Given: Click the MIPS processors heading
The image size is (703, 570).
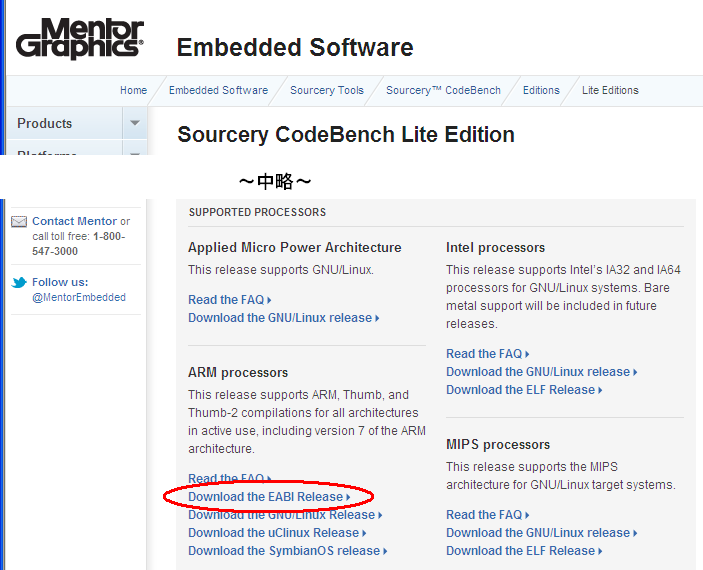Looking at the screenshot, I should pyautogui.click(x=498, y=444).
